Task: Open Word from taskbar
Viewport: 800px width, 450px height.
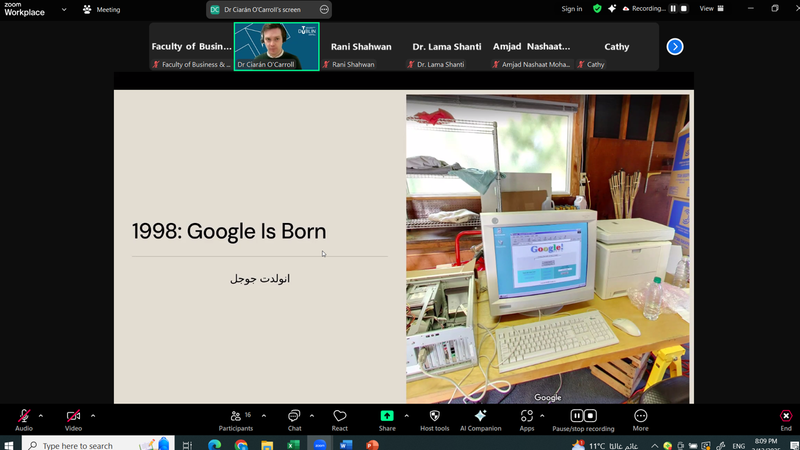Action: pyautogui.click(x=346, y=445)
